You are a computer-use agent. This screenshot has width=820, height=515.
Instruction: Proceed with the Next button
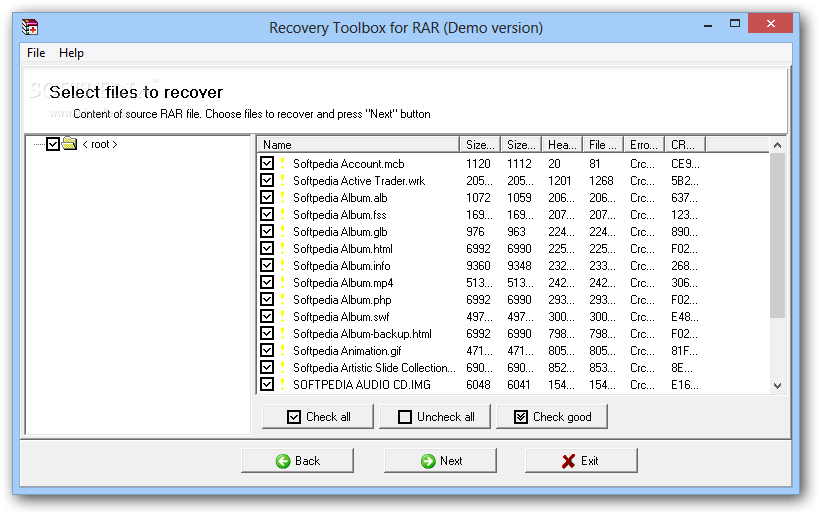(440, 461)
